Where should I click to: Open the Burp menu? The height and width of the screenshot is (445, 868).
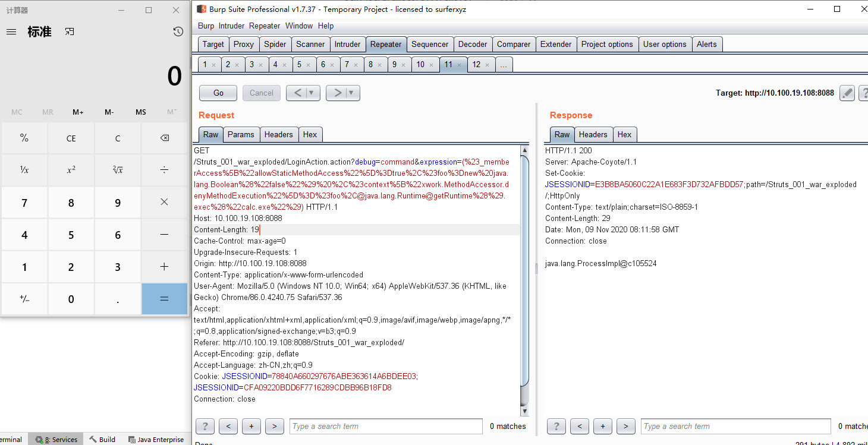pos(206,26)
